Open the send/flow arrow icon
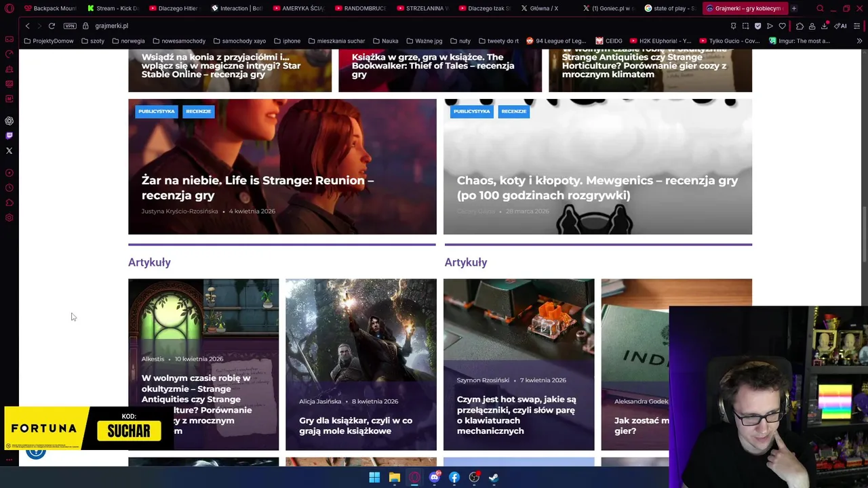The height and width of the screenshot is (488, 868). (770, 26)
